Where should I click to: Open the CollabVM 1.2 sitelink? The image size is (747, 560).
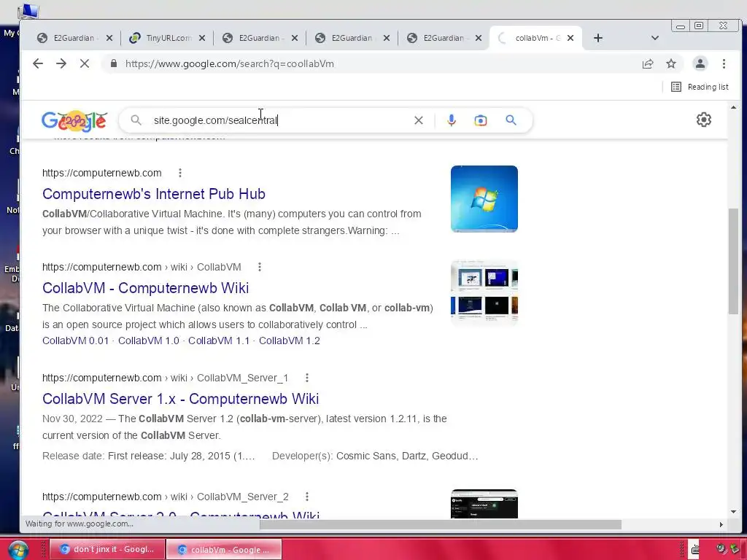tap(289, 341)
